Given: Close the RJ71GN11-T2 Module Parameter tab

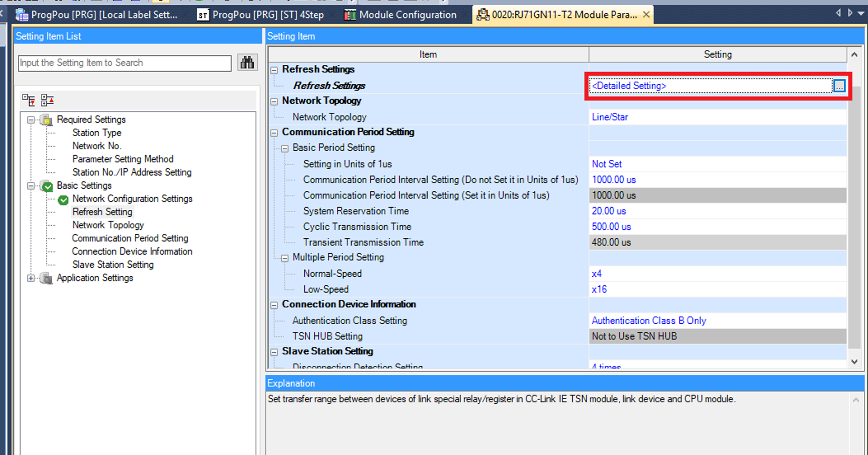Looking at the screenshot, I should (x=646, y=15).
